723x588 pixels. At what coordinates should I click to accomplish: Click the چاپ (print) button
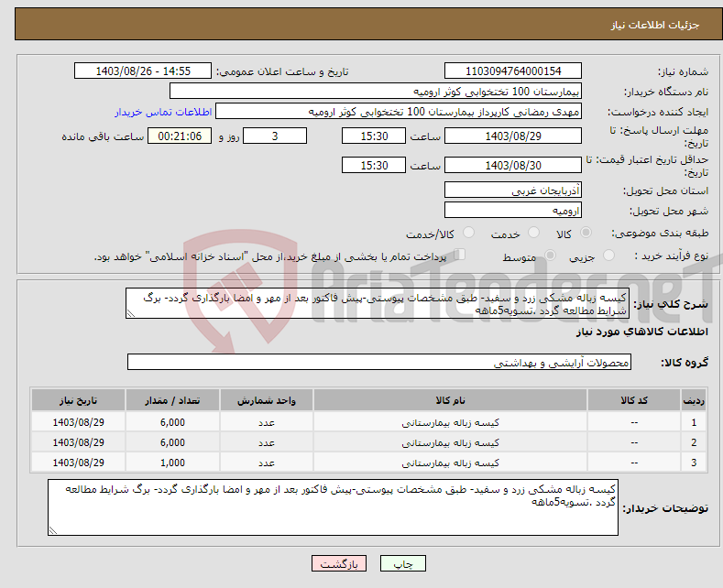(x=402, y=563)
